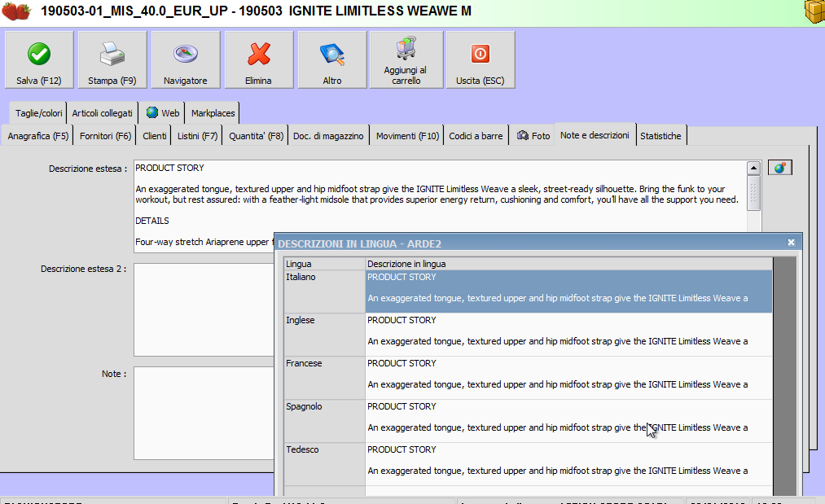Click the Descrizione estesa 2 text field

(204, 309)
